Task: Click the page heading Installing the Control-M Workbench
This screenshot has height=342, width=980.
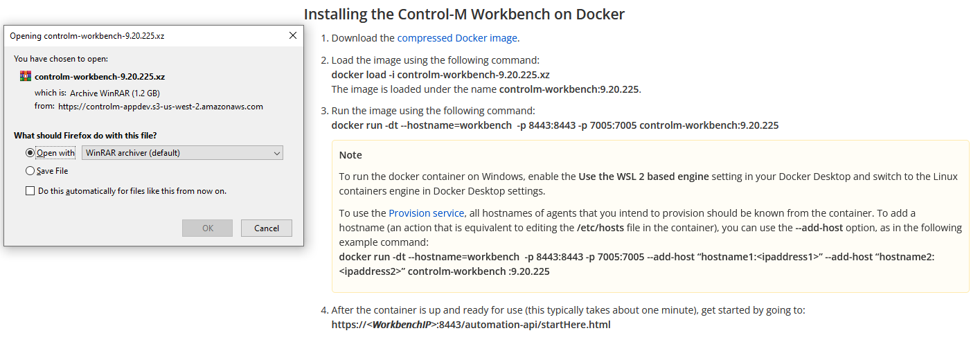Action: click(464, 14)
